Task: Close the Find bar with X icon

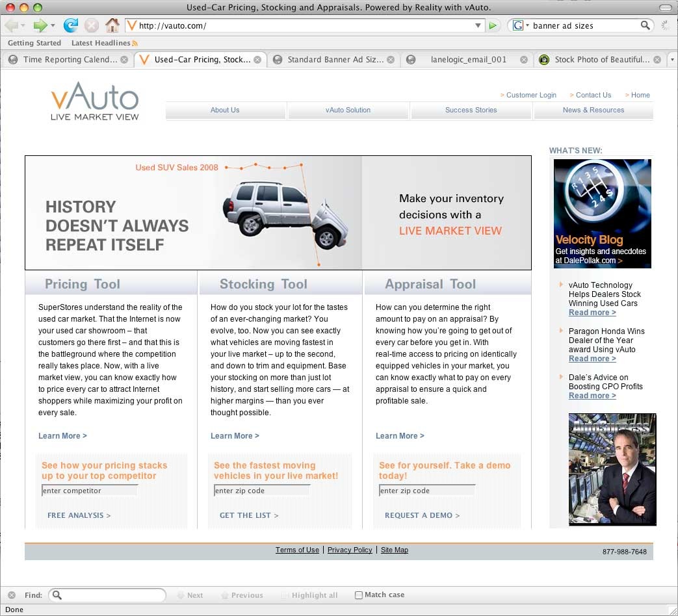Action: (11, 595)
